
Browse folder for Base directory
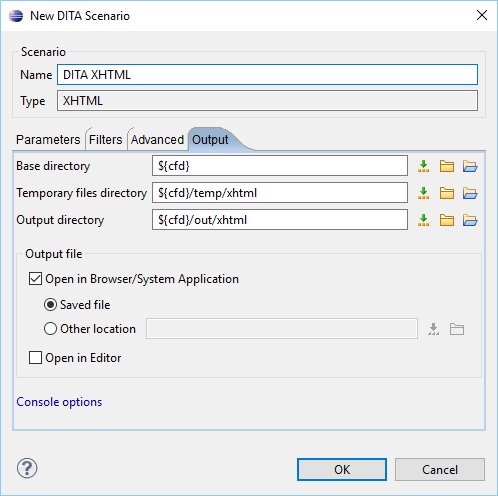[x=447, y=166]
